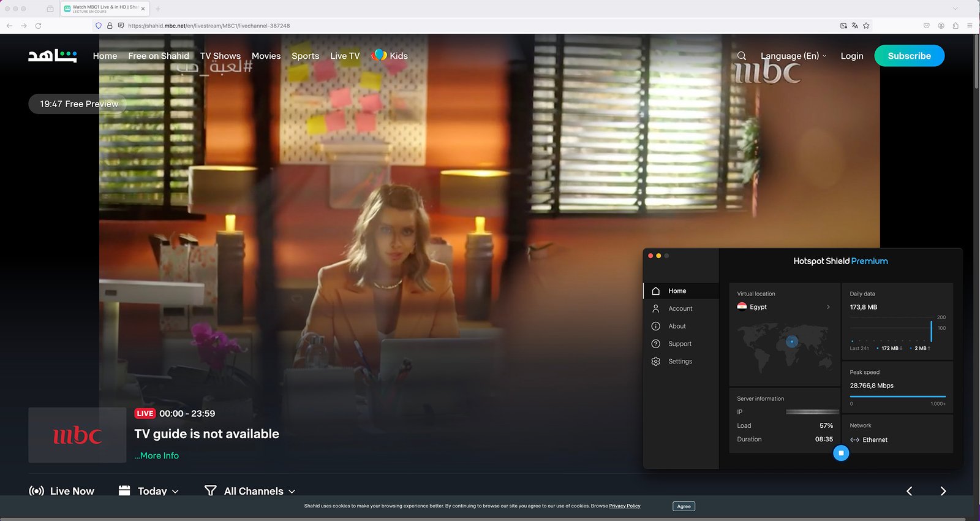980x521 pixels.
Task: Open the browser list-all-tabs chevron
Action: coord(955,9)
